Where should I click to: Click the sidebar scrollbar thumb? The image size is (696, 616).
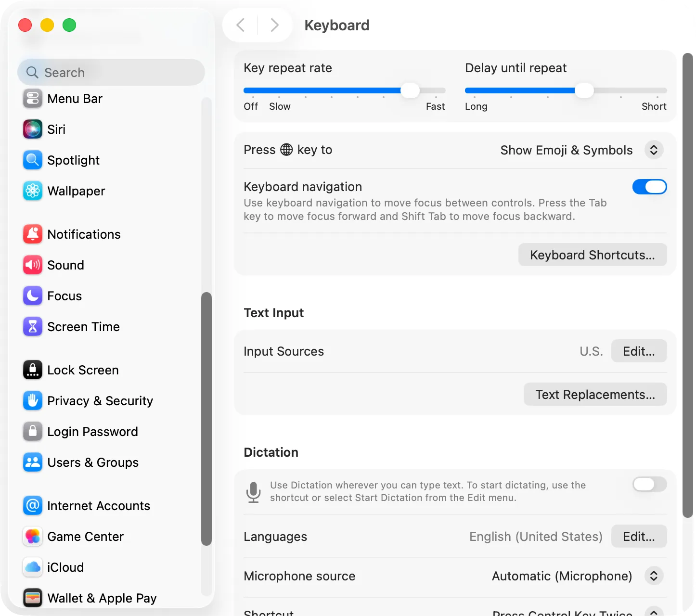206,419
